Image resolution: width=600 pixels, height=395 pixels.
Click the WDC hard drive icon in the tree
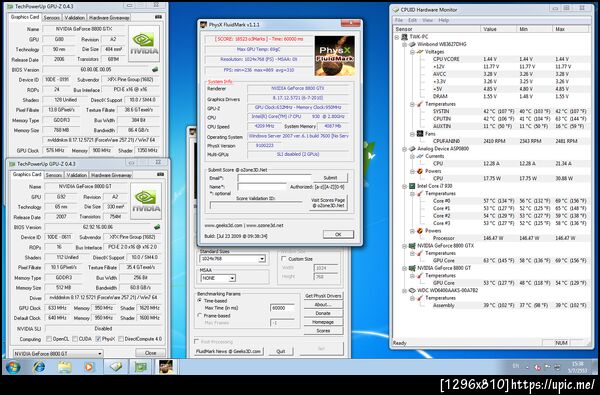click(412, 291)
